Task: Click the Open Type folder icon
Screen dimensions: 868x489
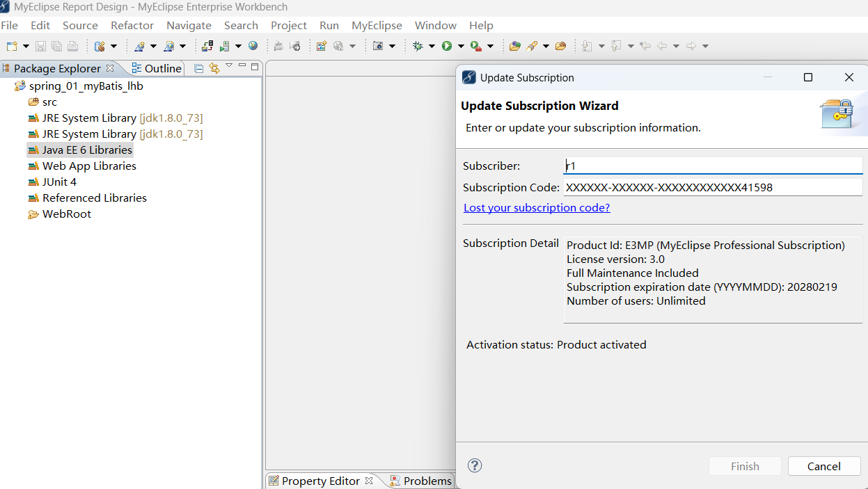Action: tap(515, 46)
